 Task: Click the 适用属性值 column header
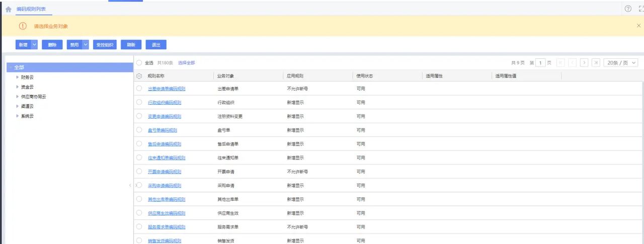(506, 76)
